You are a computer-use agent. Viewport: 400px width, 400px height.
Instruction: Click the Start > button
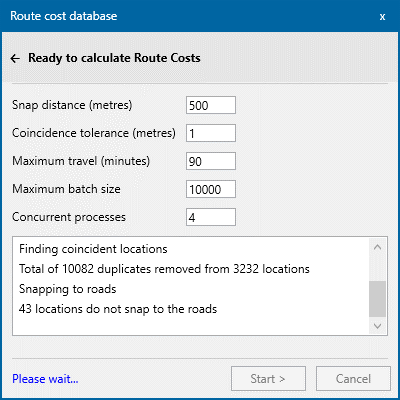[x=268, y=379]
